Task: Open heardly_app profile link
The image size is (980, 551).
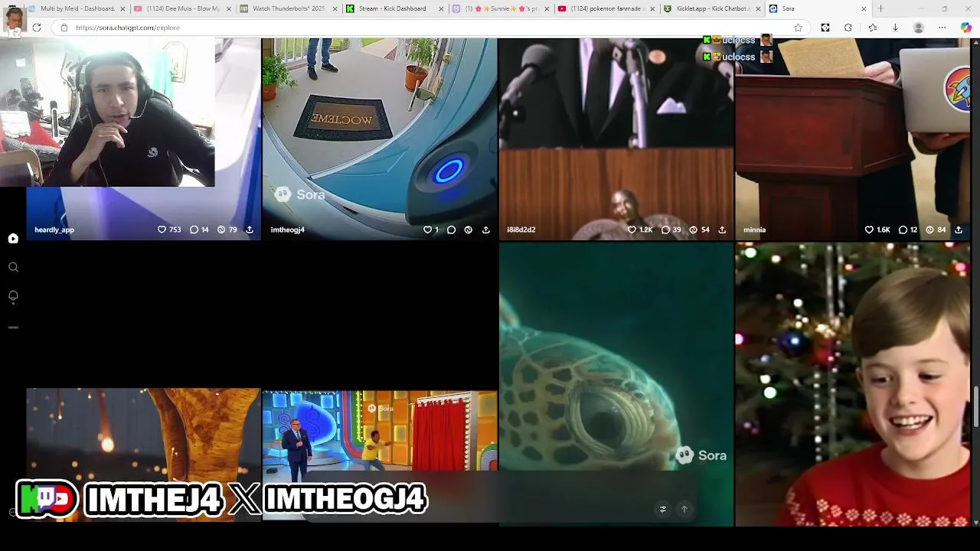Action: 54,230
